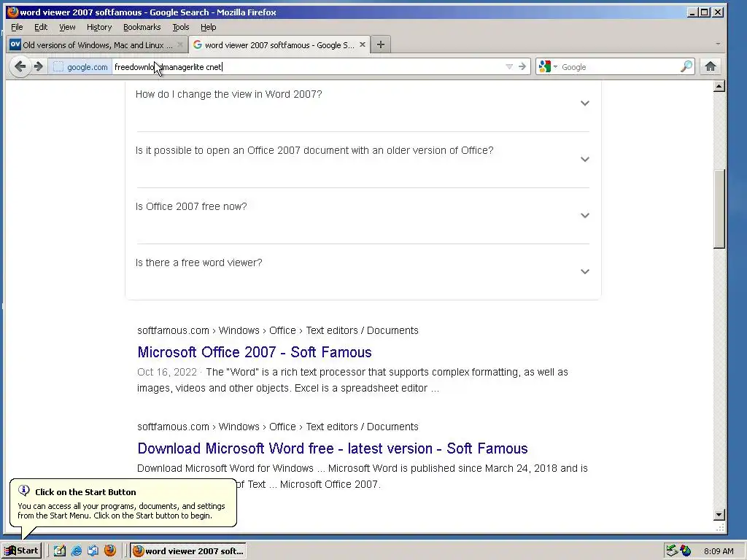Select the word viewer 2007 softfamous tab
747x560 pixels.
click(x=279, y=44)
